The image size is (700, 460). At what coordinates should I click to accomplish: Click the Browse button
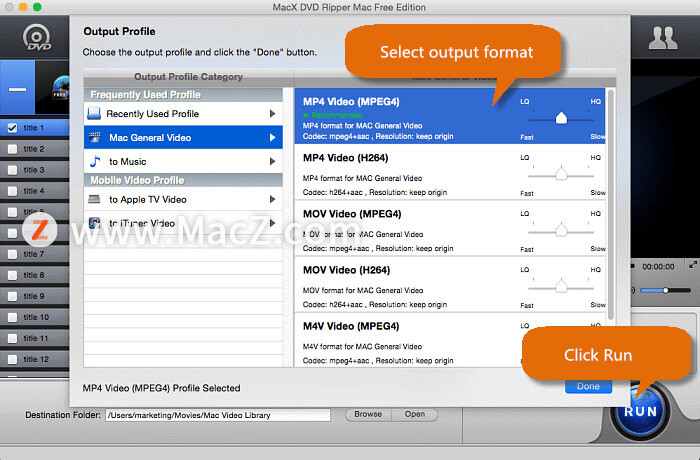[368, 414]
